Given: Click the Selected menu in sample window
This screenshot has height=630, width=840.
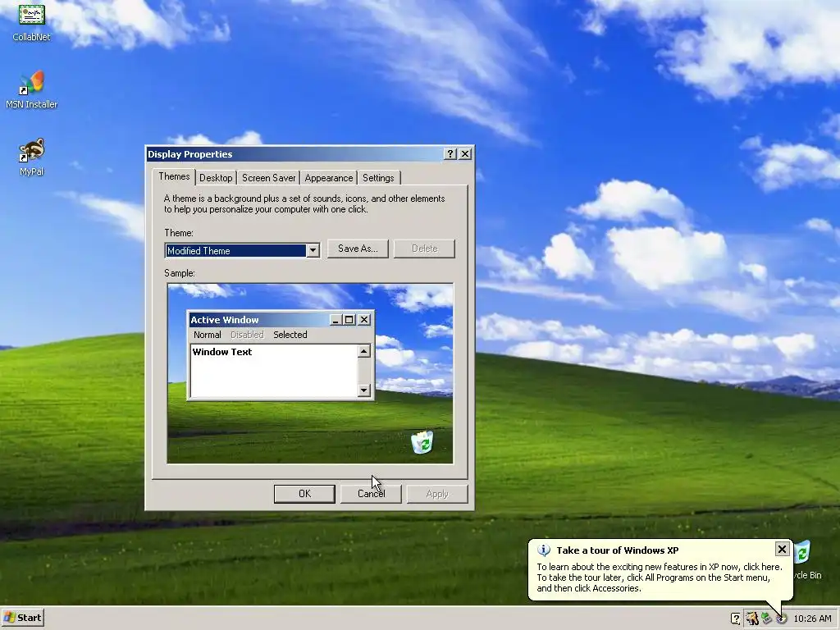Looking at the screenshot, I should [x=290, y=335].
